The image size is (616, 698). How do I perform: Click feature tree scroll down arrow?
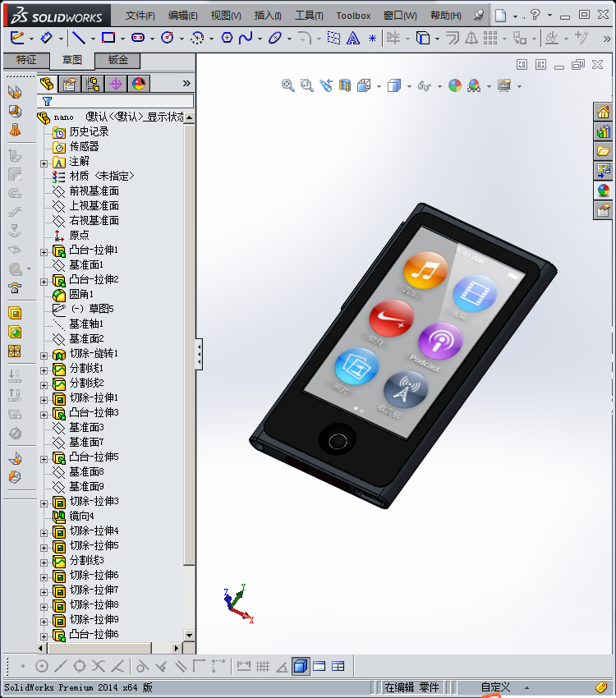click(190, 636)
